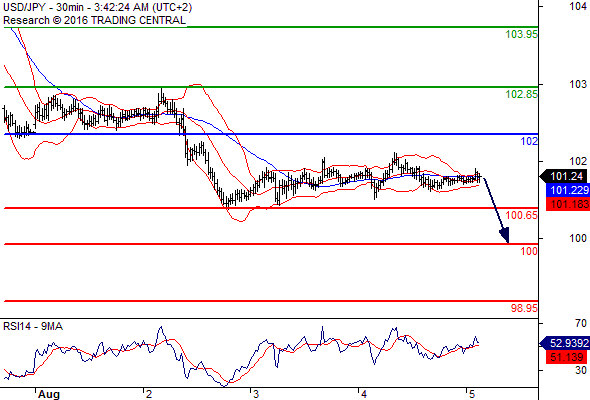This screenshot has height=400, width=590.
Task: Click the 104 tick on price axis
Action: tap(578, 6)
